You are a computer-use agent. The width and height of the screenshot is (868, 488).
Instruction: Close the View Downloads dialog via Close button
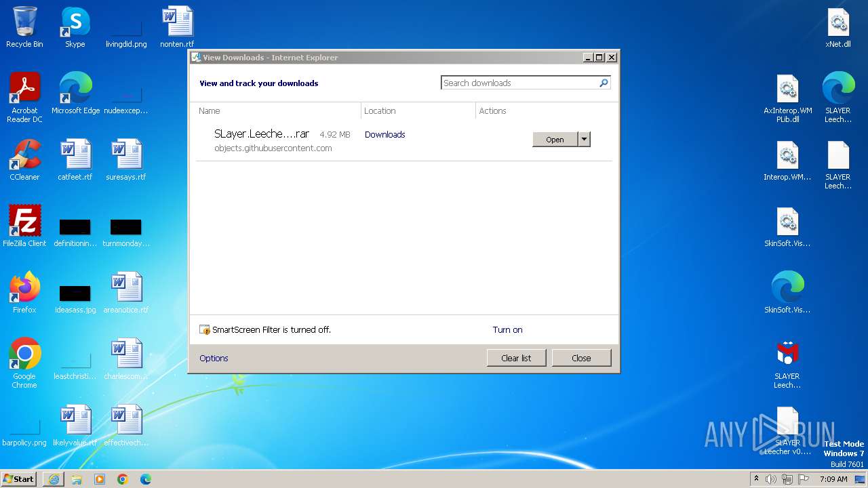[x=581, y=358]
